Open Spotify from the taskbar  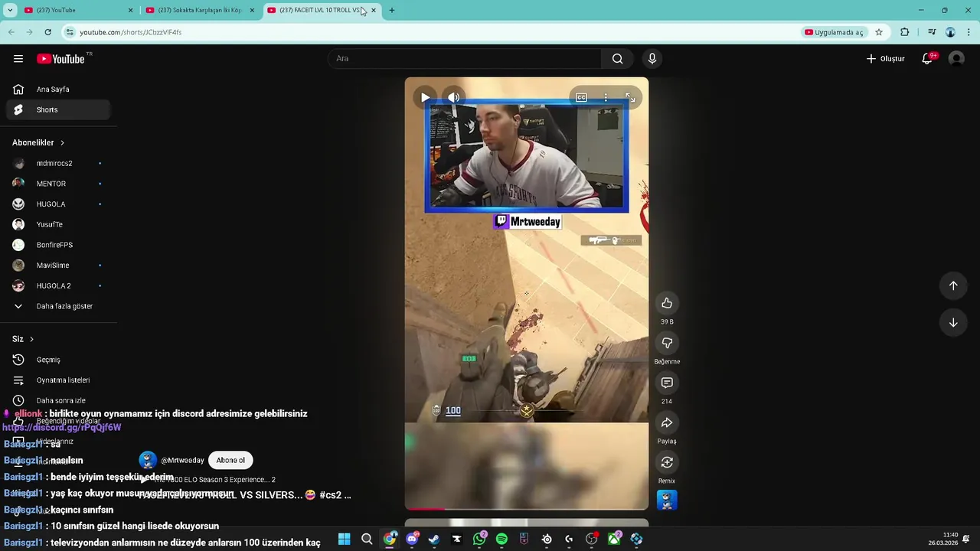click(x=501, y=539)
